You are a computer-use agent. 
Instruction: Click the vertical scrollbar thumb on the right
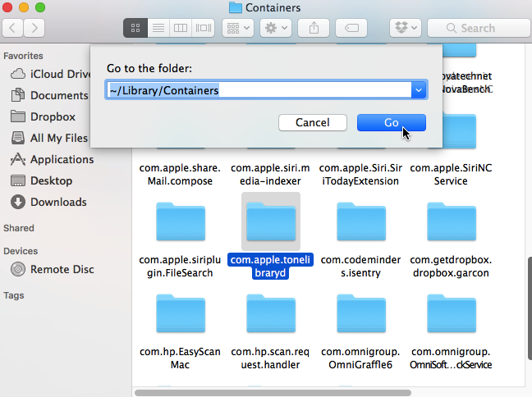530,308
